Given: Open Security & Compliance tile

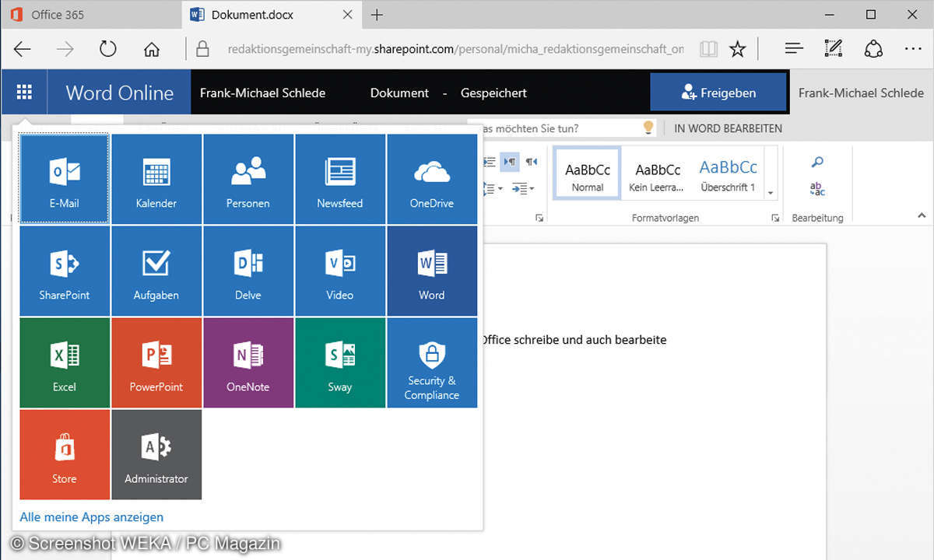Looking at the screenshot, I should [432, 362].
